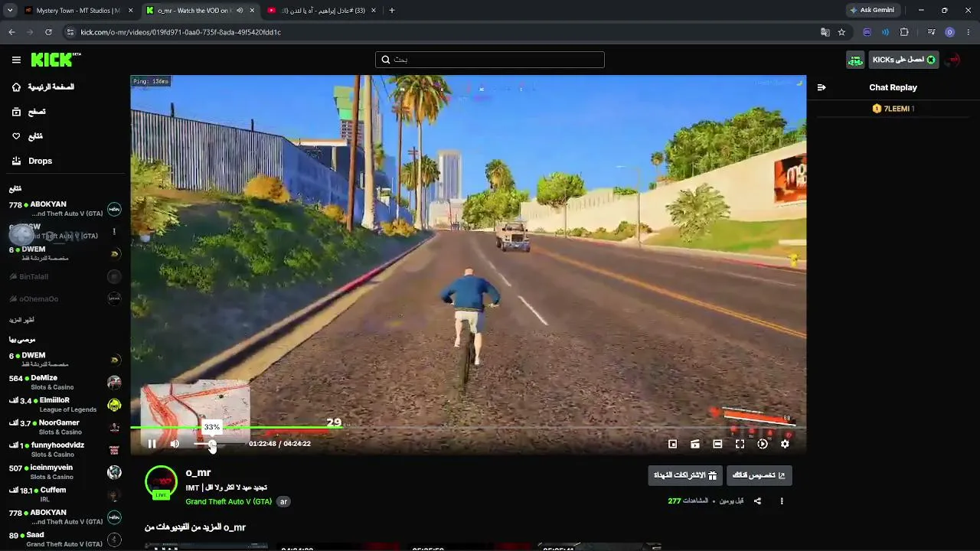
Task: Click iceinmyvein channel avatar
Action: [x=114, y=472]
